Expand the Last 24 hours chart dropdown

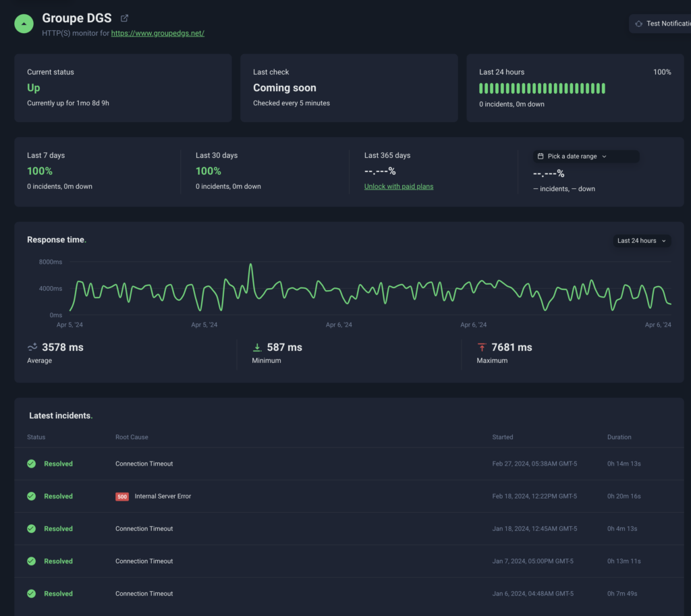[x=642, y=241]
